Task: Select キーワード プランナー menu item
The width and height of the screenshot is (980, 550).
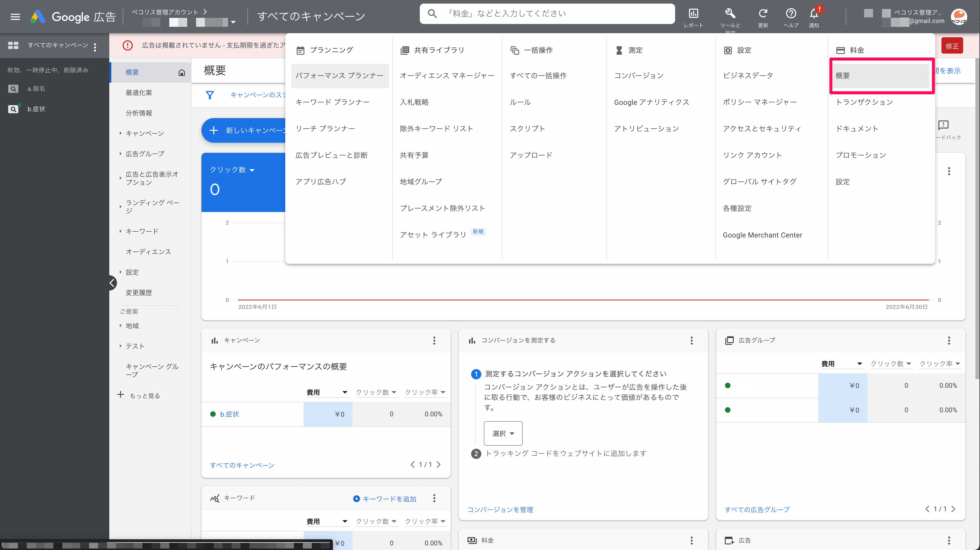Action: pyautogui.click(x=332, y=102)
